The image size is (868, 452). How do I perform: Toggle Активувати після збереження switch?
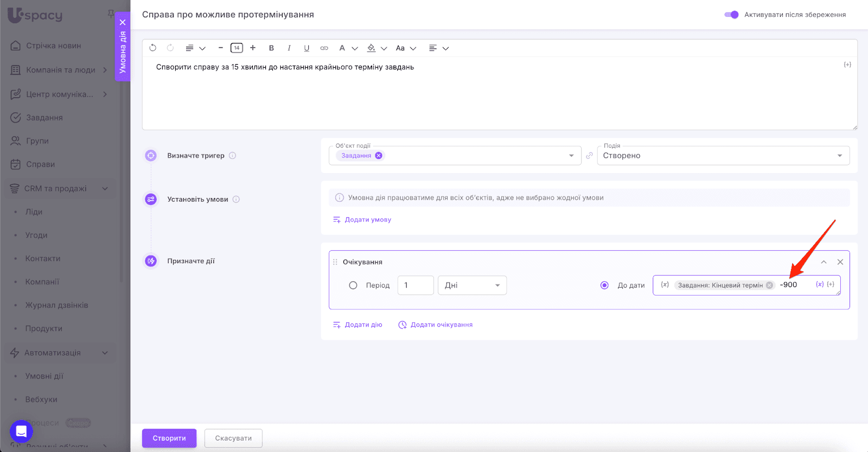pos(731,15)
